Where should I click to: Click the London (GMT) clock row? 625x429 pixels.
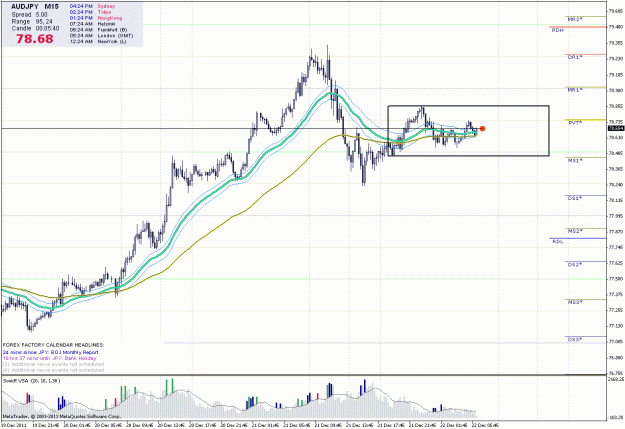[x=101, y=35]
